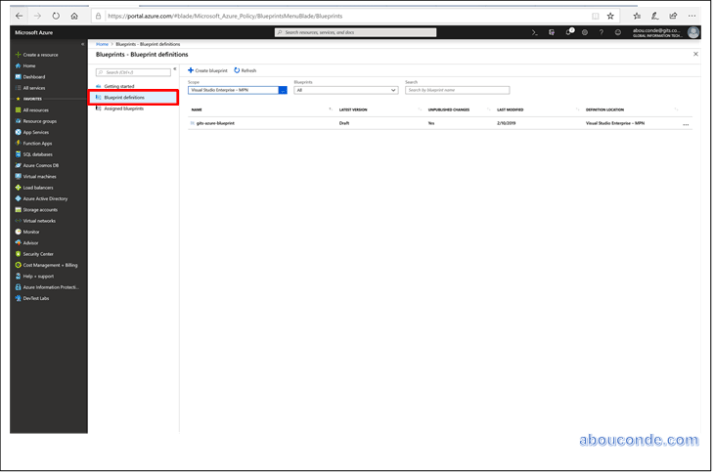714x472 pixels.
Task: Click the browser home button
Action: pyautogui.click(x=73, y=16)
